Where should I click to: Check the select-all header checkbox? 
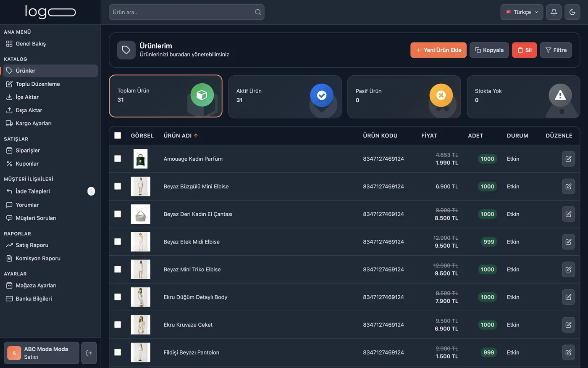click(x=118, y=135)
